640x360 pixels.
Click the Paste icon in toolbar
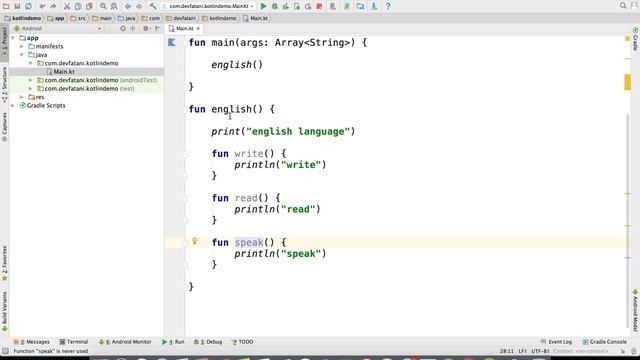pos(89,6)
